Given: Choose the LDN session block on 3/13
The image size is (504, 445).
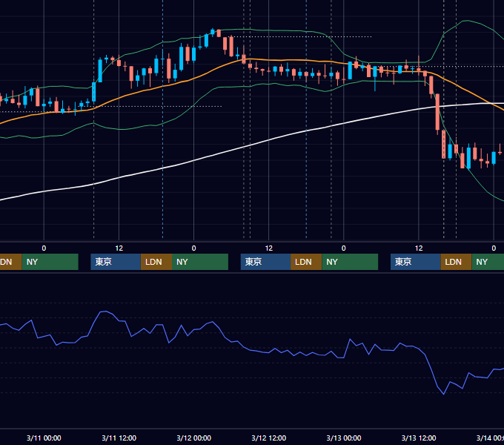Looking at the screenshot, I should 456,262.
